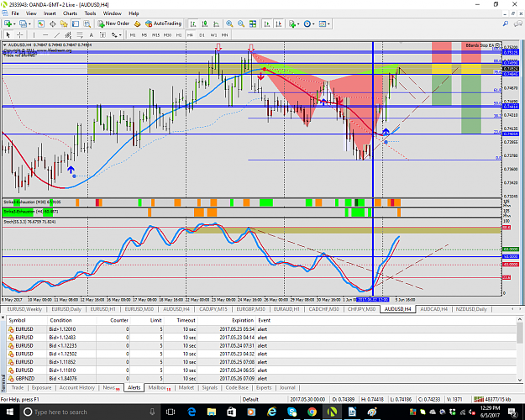The height and width of the screenshot is (420, 525).
Task: Open the Trade terminal tab
Action: pos(18,387)
